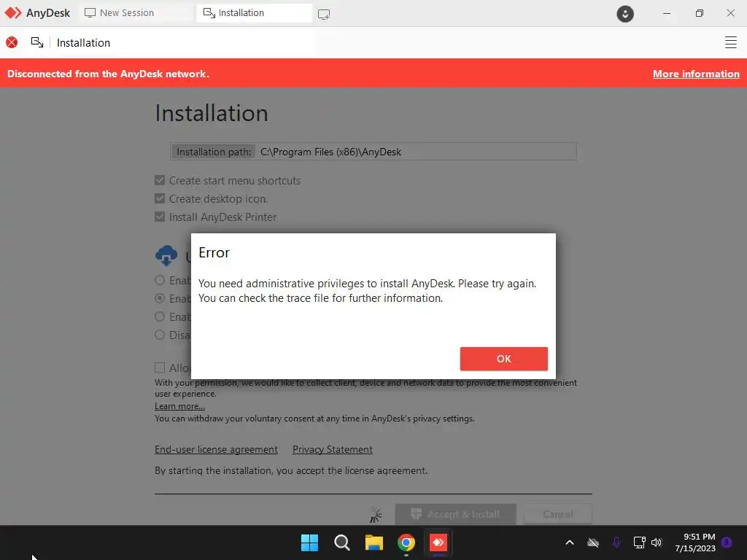
Task: Click the Cancel button
Action: click(558, 514)
